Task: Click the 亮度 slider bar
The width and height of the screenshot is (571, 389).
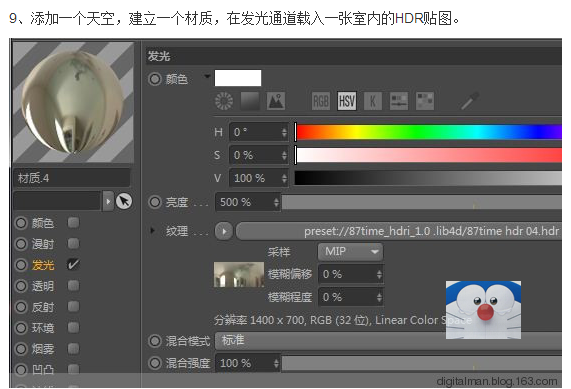Action: (x=422, y=202)
